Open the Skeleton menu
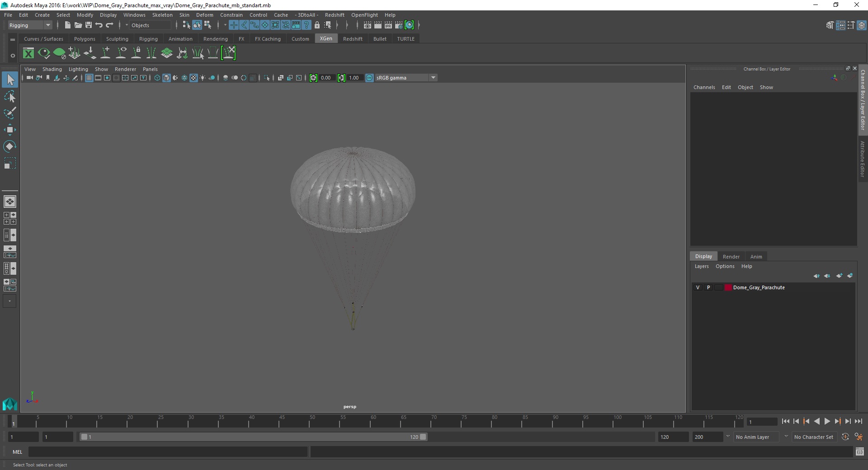 coord(162,15)
